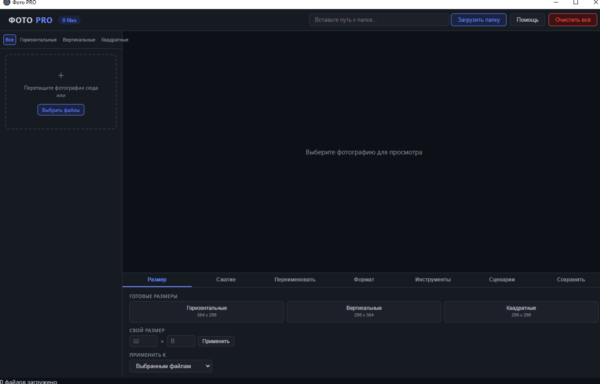Click the ПРИМЕНИТЬ К section label
The height and width of the screenshot is (384, 600).
(148, 355)
